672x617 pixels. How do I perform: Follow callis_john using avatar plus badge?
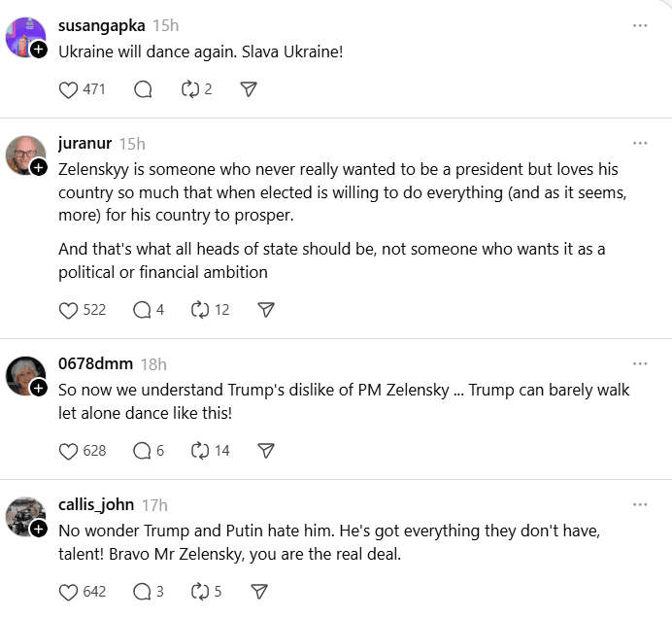pos(39,530)
